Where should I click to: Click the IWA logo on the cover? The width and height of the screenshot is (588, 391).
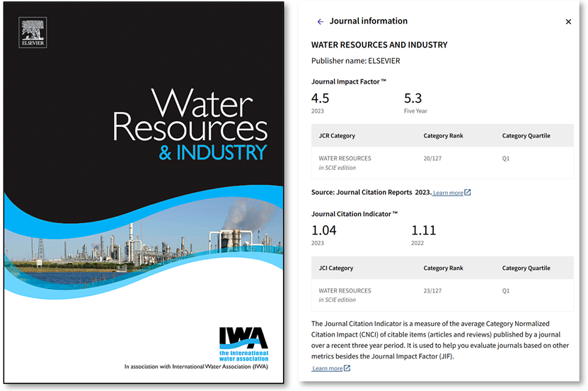243,342
